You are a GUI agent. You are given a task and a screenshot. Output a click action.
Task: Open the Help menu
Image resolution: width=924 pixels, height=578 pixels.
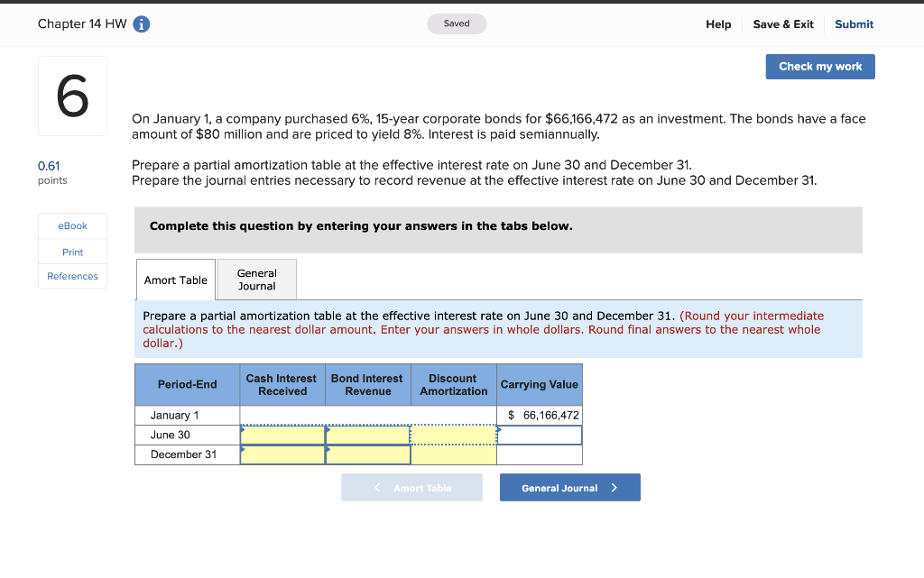pos(718,24)
